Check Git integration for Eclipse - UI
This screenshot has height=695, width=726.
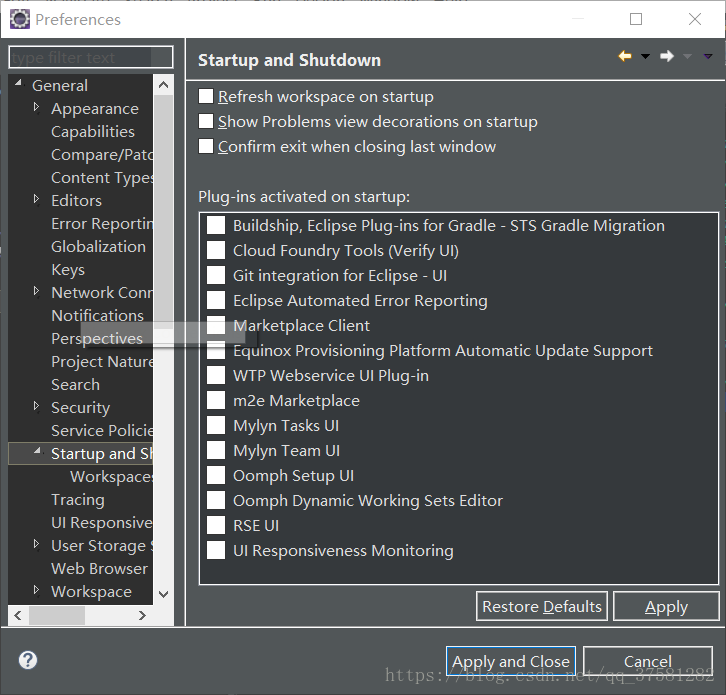click(216, 275)
